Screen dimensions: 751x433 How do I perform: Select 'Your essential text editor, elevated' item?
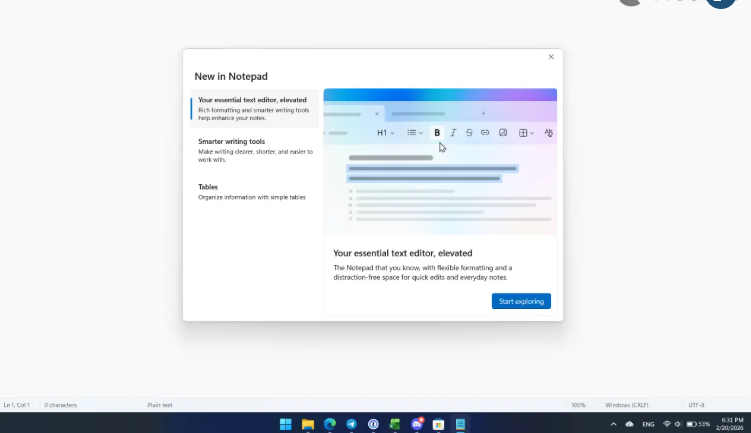[x=255, y=109]
